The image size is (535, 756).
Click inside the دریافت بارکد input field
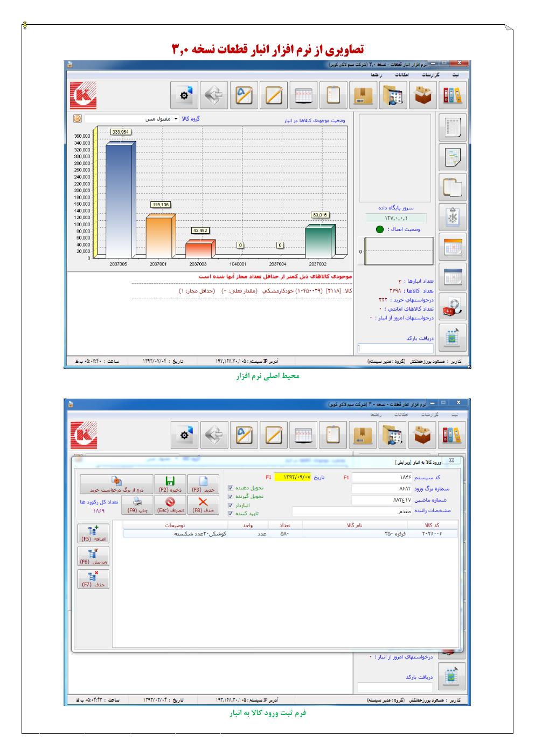pos(395,349)
